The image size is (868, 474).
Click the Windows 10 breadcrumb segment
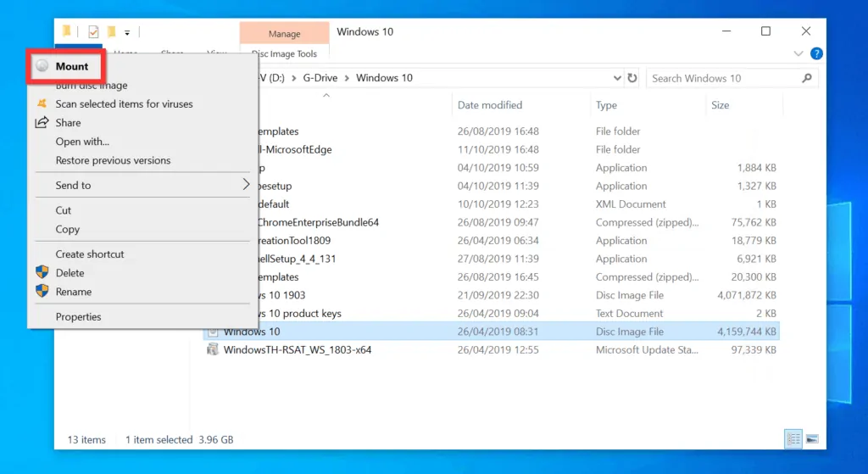[x=384, y=78]
